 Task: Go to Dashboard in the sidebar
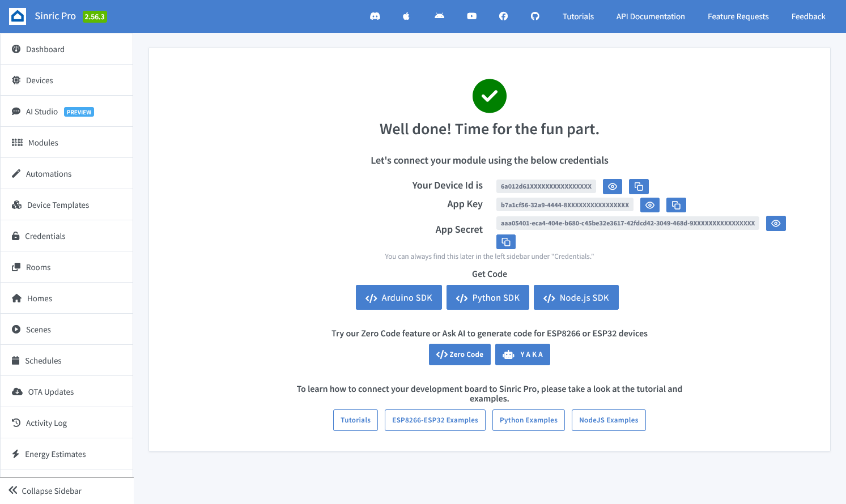pyautogui.click(x=67, y=49)
